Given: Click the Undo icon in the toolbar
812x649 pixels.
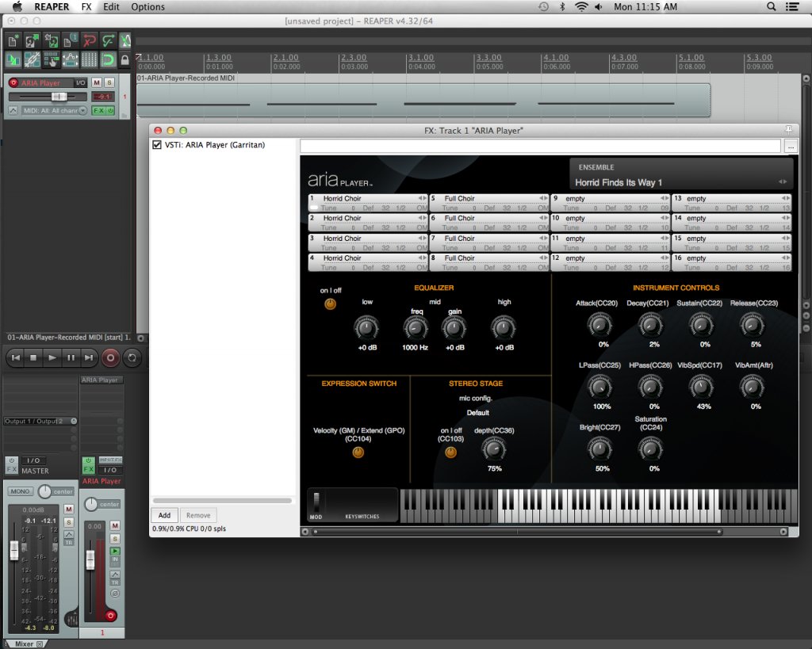Looking at the screenshot, I should (x=89, y=40).
